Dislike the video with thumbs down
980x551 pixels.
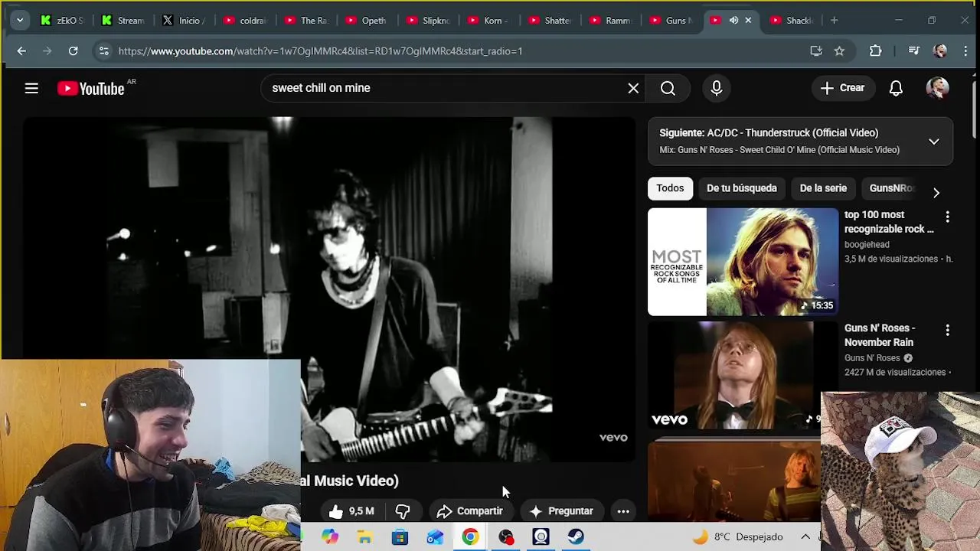[x=403, y=511]
